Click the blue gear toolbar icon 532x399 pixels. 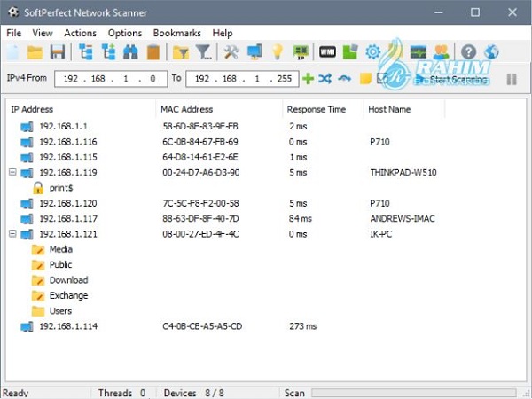373,52
